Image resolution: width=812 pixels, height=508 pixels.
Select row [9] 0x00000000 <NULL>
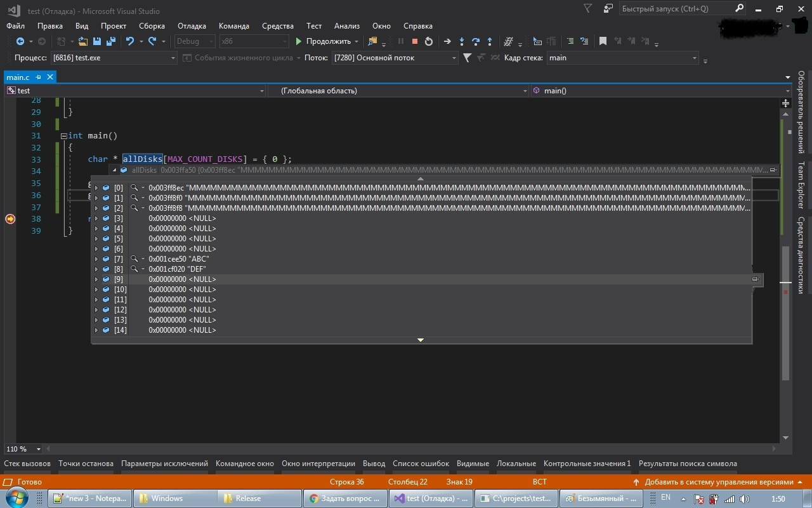click(421, 279)
